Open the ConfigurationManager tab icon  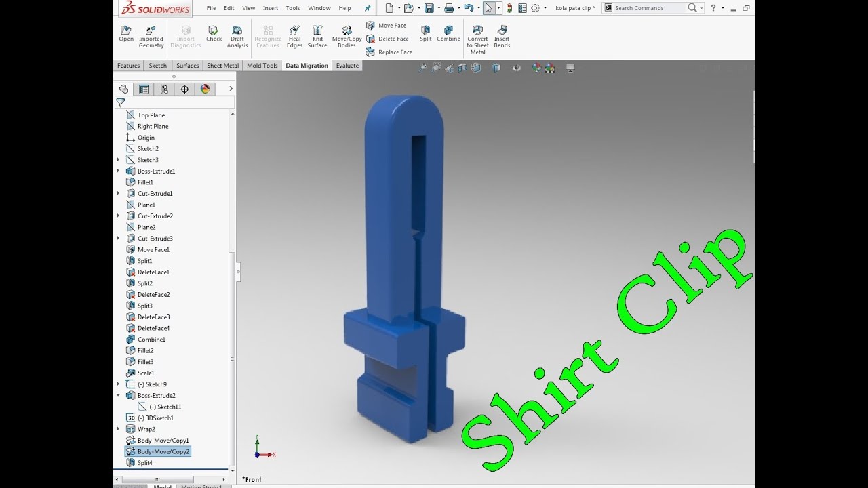point(164,89)
